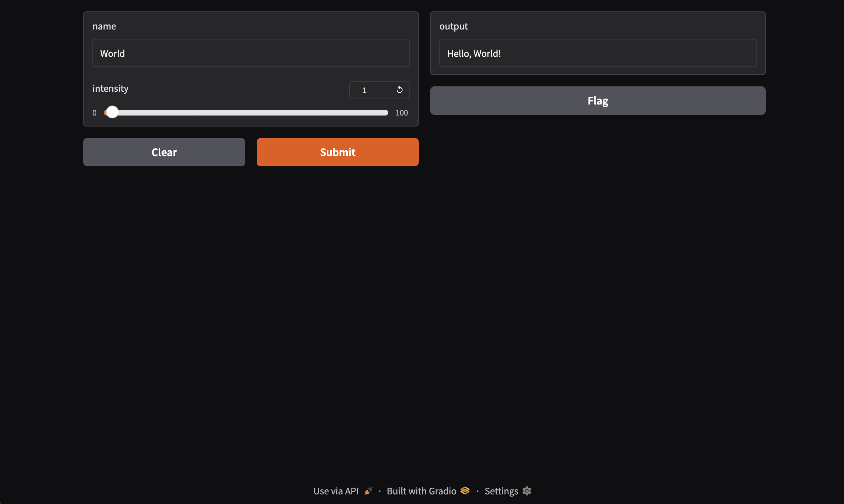
Task: Click the Settings gear icon
Action: pyautogui.click(x=527, y=491)
